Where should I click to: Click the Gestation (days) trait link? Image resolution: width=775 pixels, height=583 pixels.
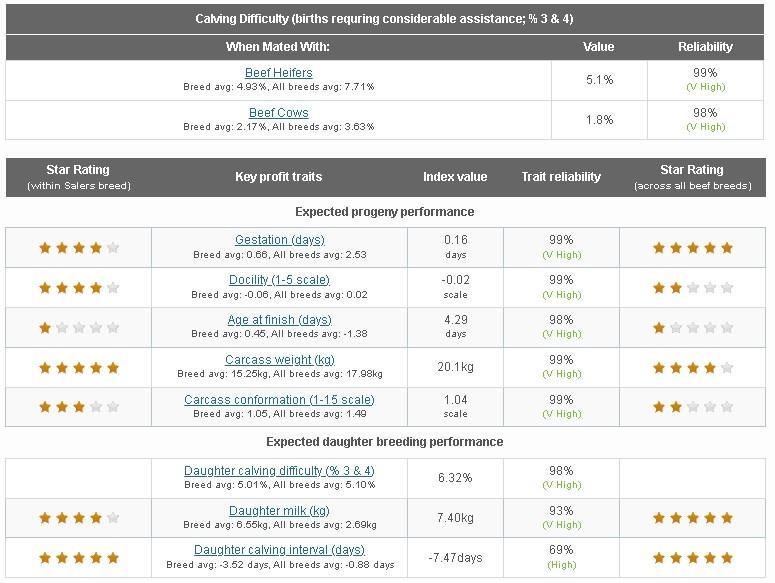[280, 240]
